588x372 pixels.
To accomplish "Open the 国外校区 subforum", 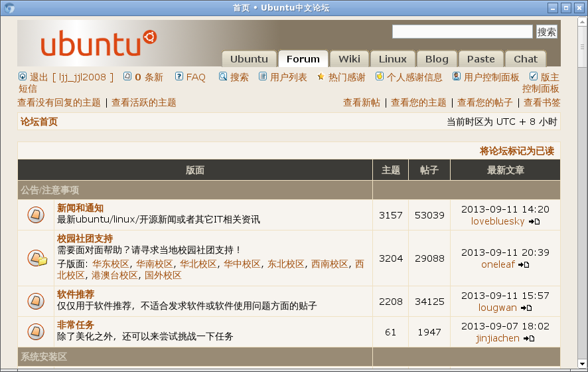I will [x=163, y=275].
